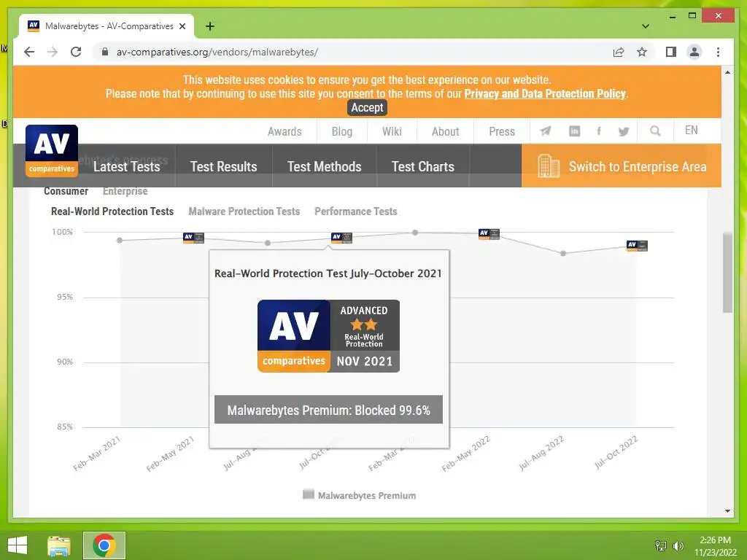Click the volume speaker tray icon
The height and width of the screenshot is (560, 747).
click(678, 545)
